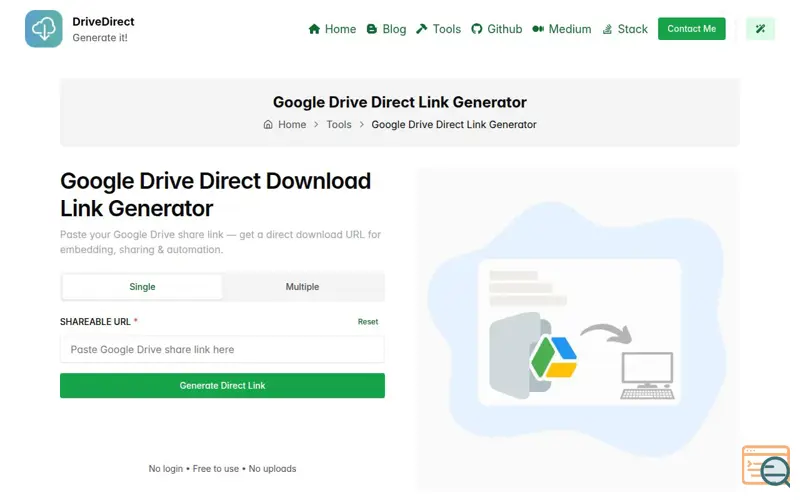Click the Google Drive illustration image

(x=578, y=331)
